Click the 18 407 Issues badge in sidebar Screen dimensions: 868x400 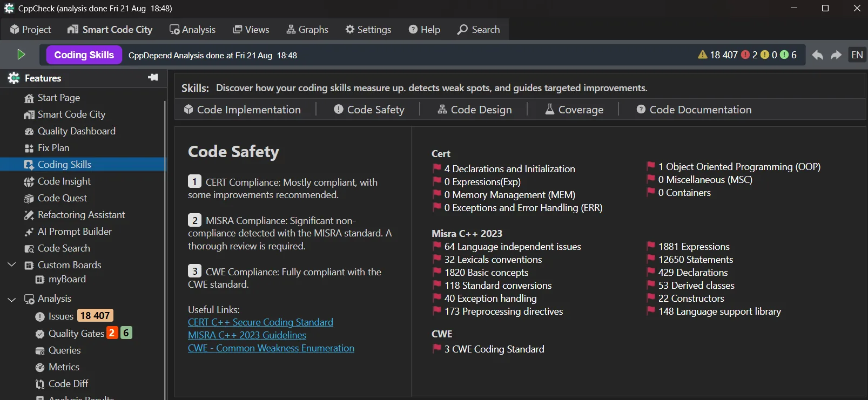click(x=95, y=316)
